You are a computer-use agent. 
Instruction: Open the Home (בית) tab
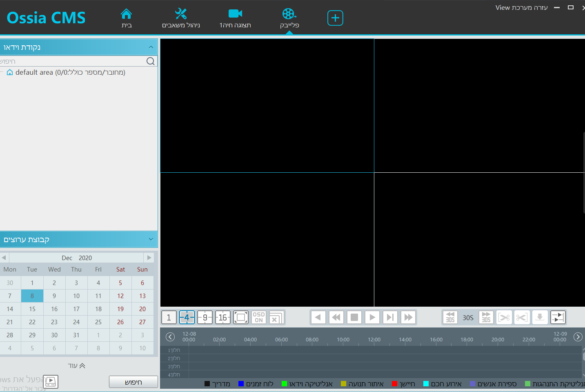[x=127, y=18]
